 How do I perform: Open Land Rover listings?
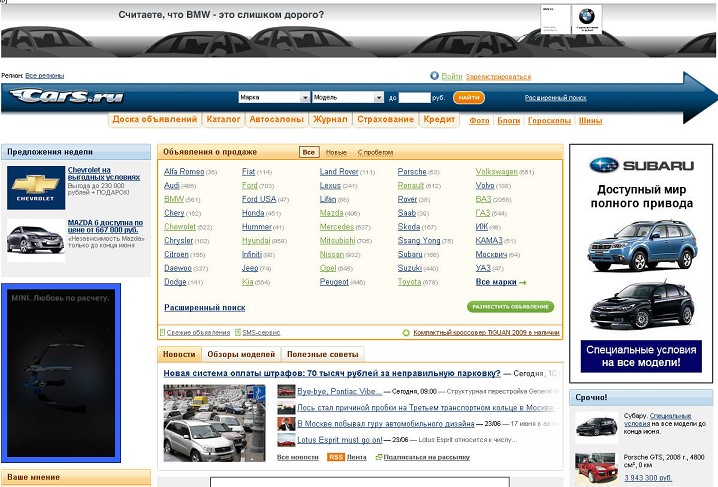[339, 172]
